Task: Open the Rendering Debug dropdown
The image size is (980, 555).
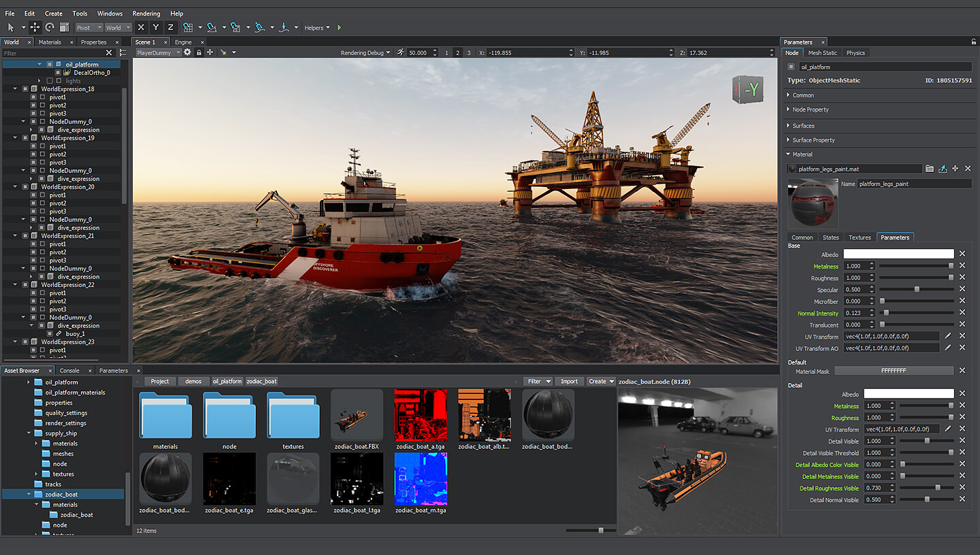Action: click(365, 52)
